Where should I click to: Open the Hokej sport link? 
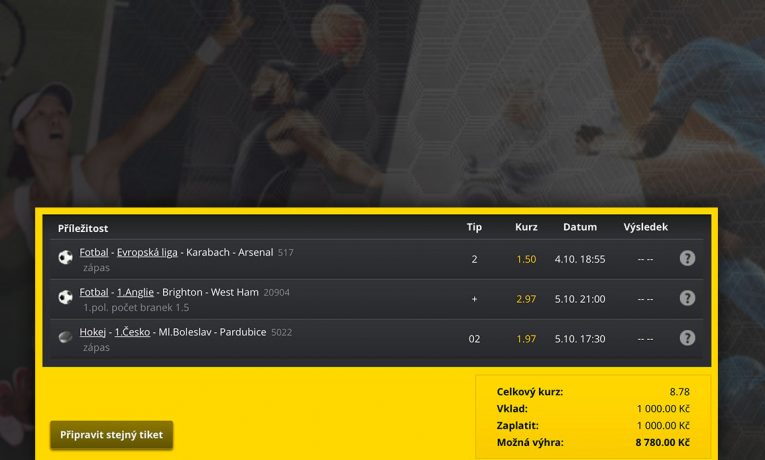pyautogui.click(x=93, y=332)
